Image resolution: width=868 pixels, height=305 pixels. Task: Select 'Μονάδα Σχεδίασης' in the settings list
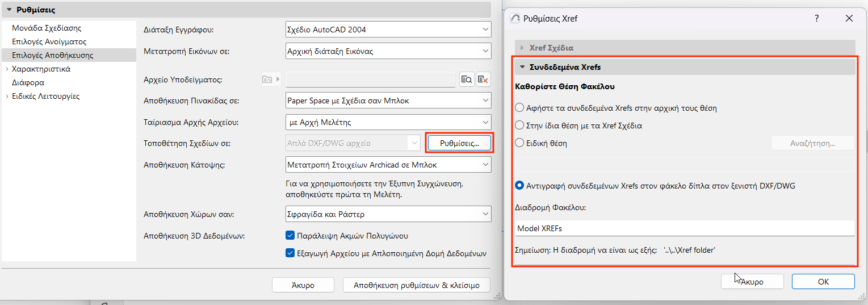click(x=47, y=28)
